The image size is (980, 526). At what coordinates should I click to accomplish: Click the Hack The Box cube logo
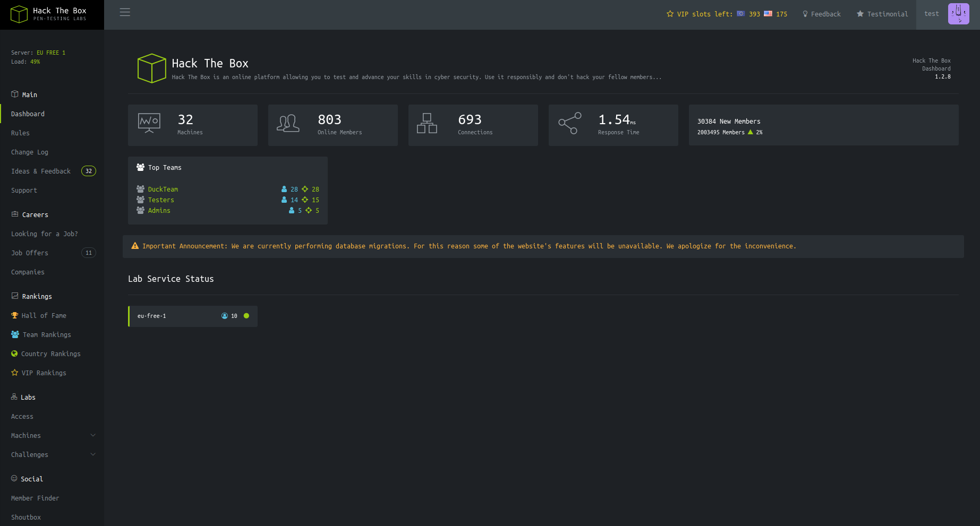click(x=19, y=14)
